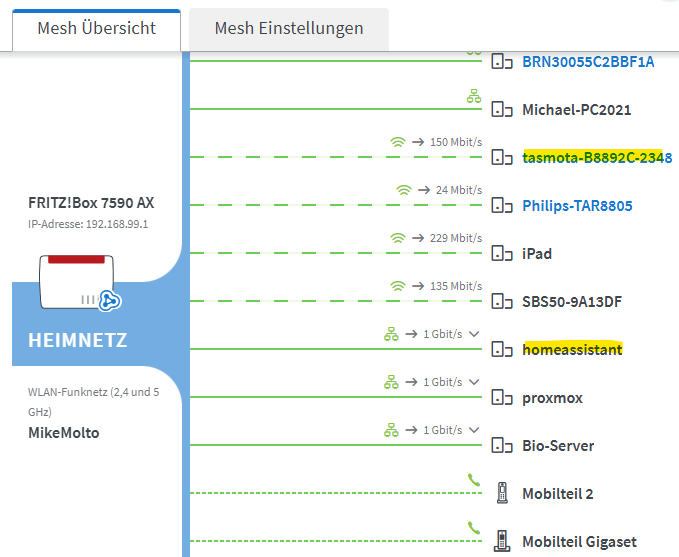Click the device icon beside iPad
This screenshot has width=679, height=557.
point(502,253)
